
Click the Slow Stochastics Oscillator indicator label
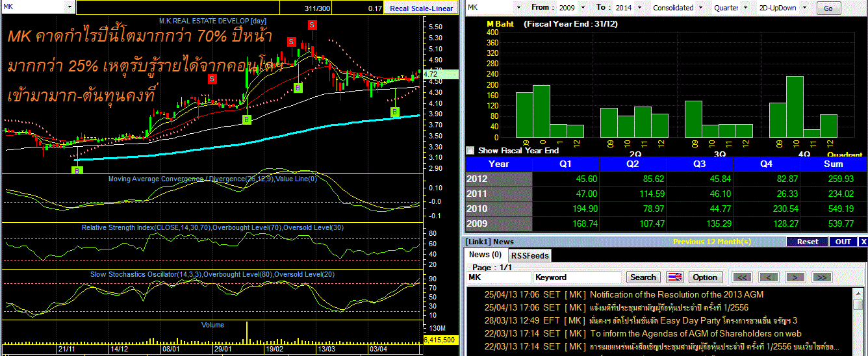coord(212,274)
